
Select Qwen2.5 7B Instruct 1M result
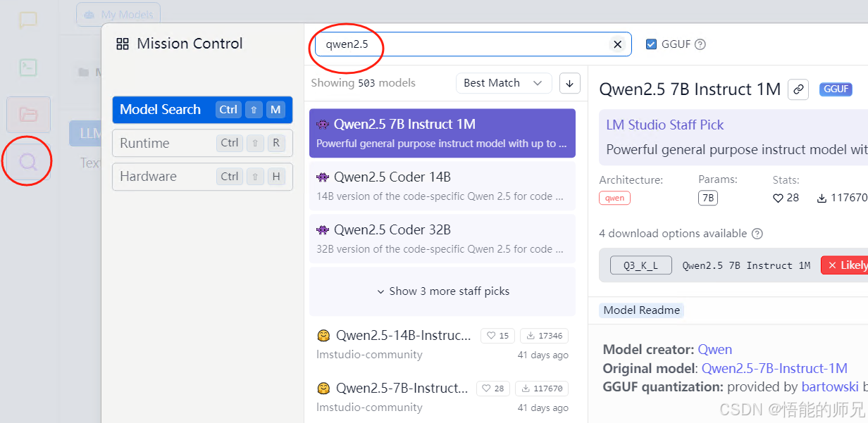442,133
